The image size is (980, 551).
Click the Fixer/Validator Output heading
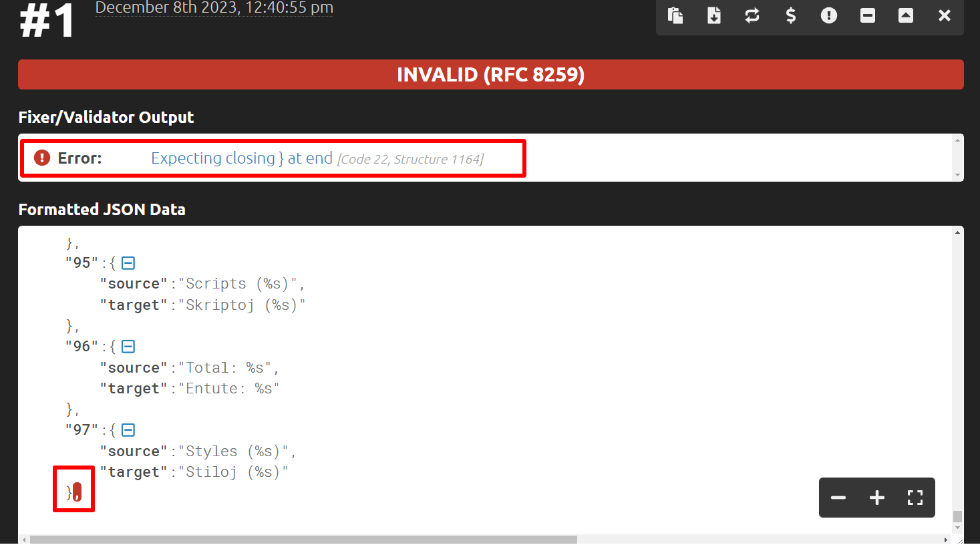pyautogui.click(x=106, y=118)
